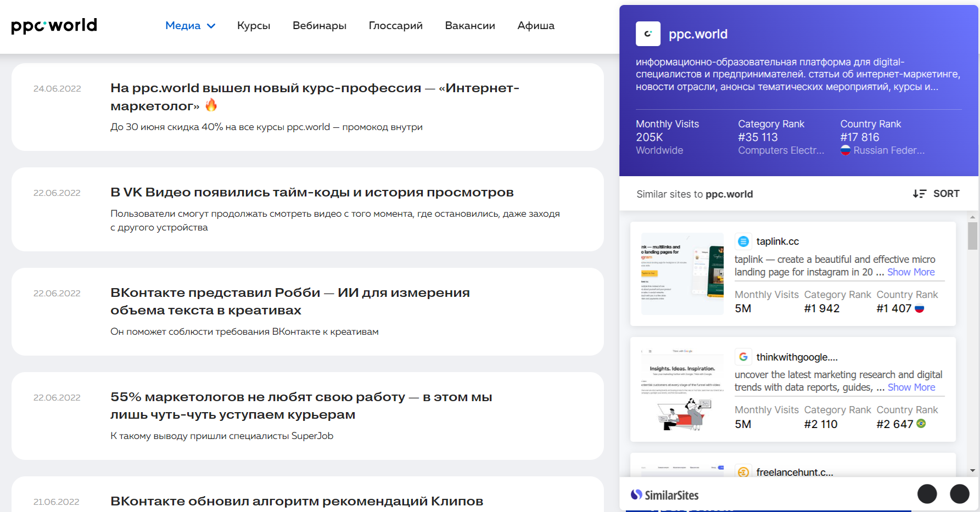Open the Курсы menu item
Screen dimensions: 980x512
tap(254, 26)
